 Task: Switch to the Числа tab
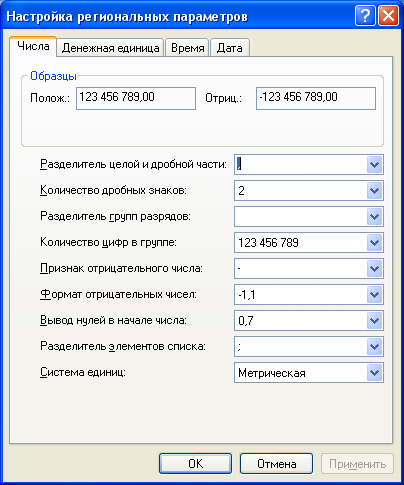[x=33, y=46]
